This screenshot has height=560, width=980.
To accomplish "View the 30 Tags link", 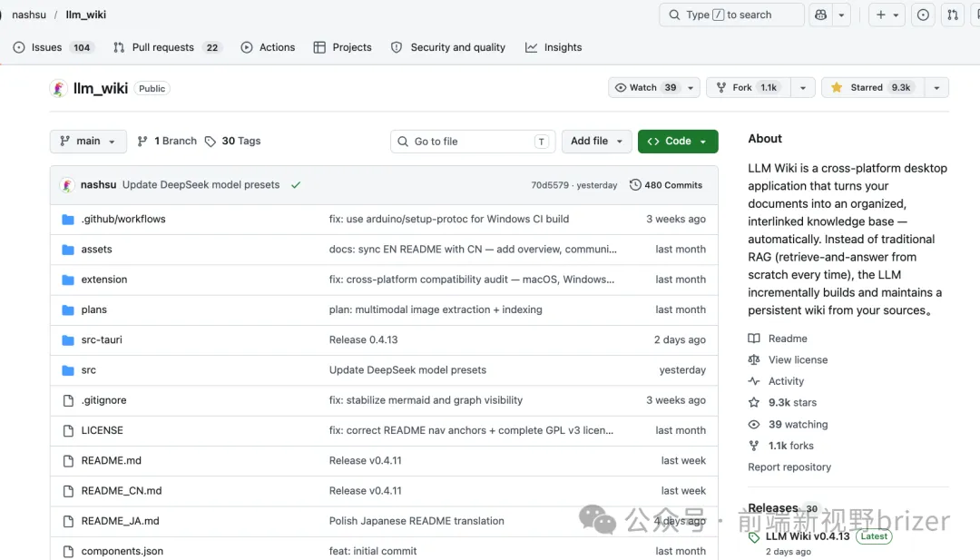I will pos(232,142).
